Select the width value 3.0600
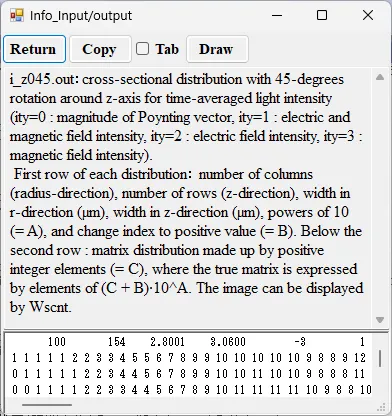Screen dimensions: 392x416 point(228,342)
